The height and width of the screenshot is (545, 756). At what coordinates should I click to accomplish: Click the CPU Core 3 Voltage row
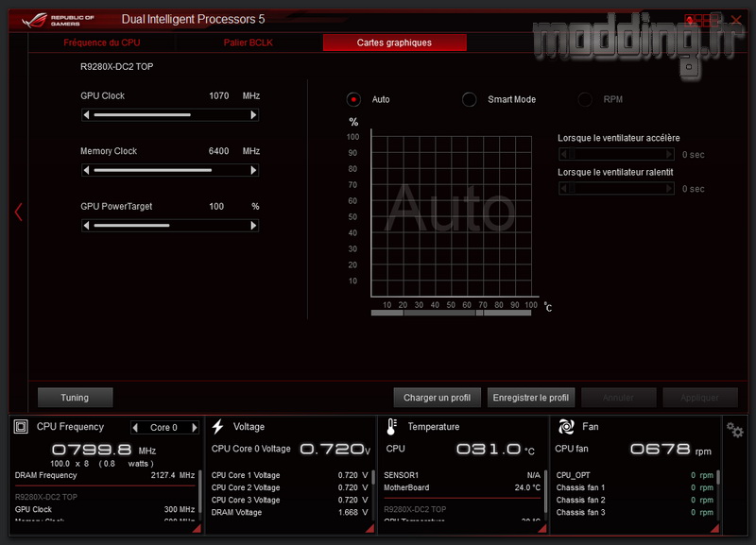point(289,501)
